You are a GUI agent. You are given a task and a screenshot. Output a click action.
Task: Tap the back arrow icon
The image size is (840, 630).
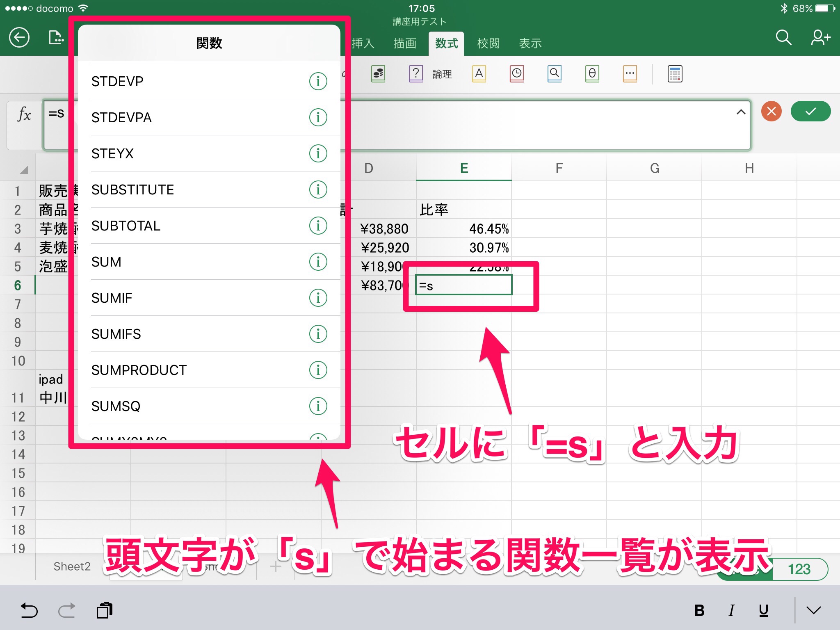[19, 38]
